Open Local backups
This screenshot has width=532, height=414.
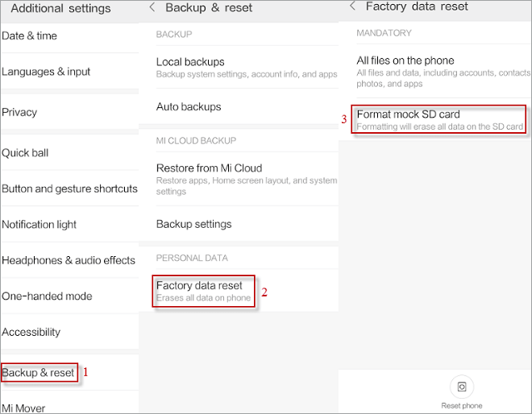pos(190,62)
